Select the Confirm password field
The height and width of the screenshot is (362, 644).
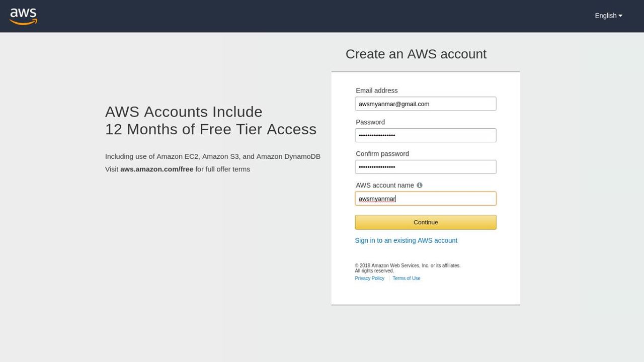(425, 167)
